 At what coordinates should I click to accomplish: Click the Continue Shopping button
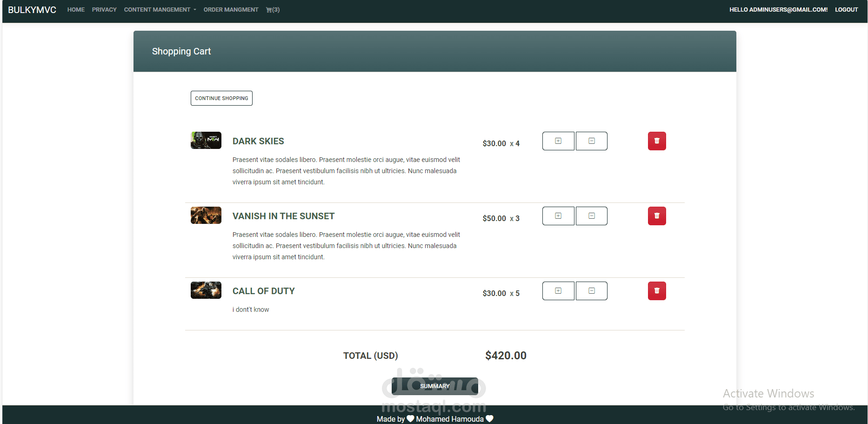pyautogui.click(x=221, y=98)
